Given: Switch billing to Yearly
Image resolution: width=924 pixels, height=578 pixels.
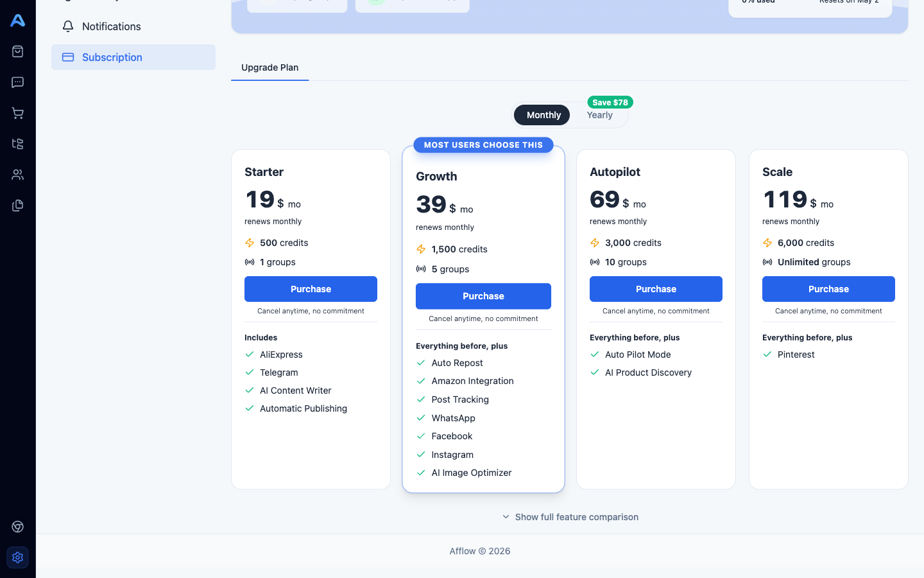Looking at the screenshot, I should click(599, 114).
